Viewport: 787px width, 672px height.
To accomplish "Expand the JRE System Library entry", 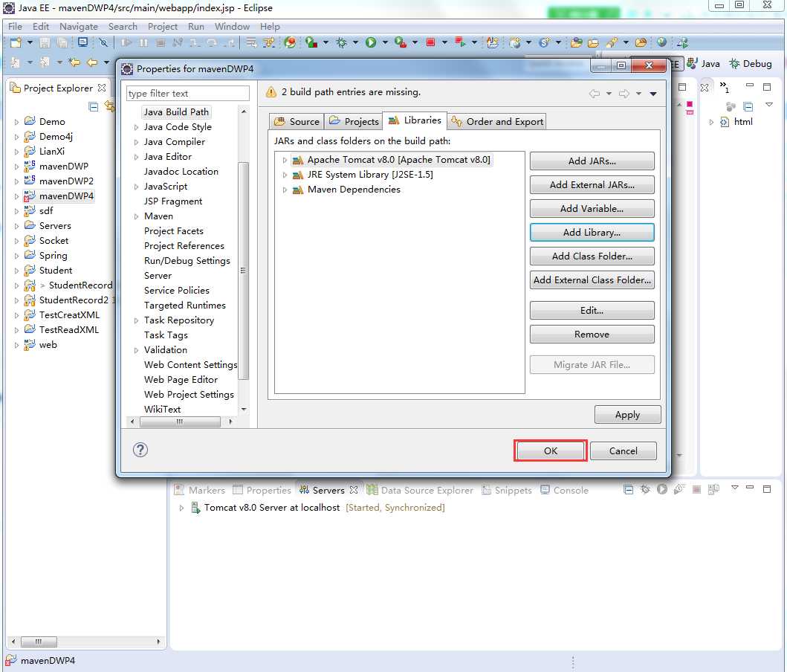I will (x=285, y=175).
